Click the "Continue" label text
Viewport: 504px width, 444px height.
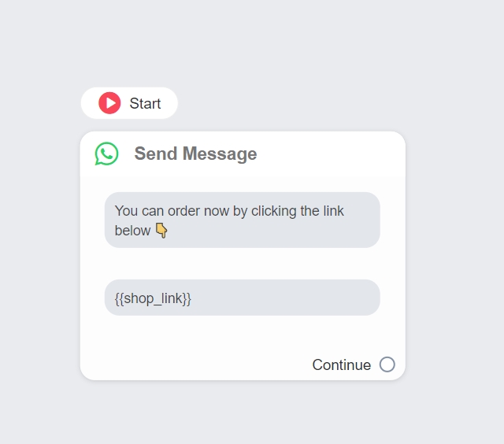coord(341,364)
